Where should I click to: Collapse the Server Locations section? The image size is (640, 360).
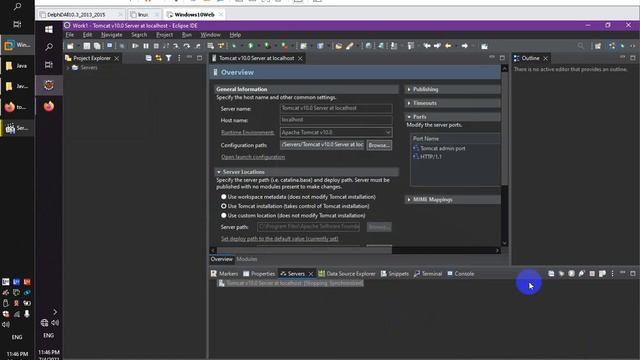[x=219, y=172]
